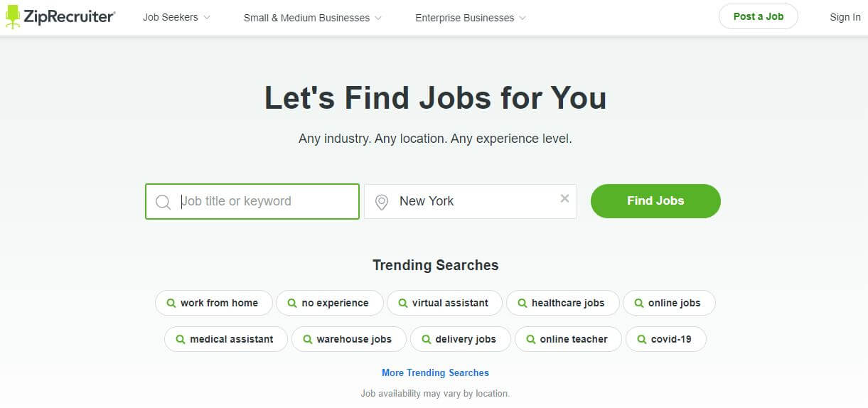
Task: Select the online teacher trending search
Action: tap(568, 339)
